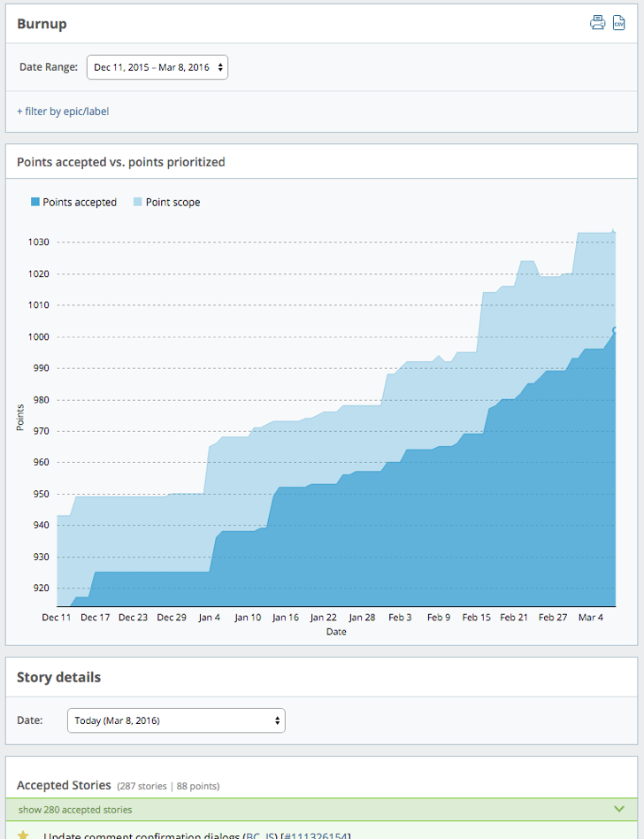Click the Burnup panel title

point(42,24)
